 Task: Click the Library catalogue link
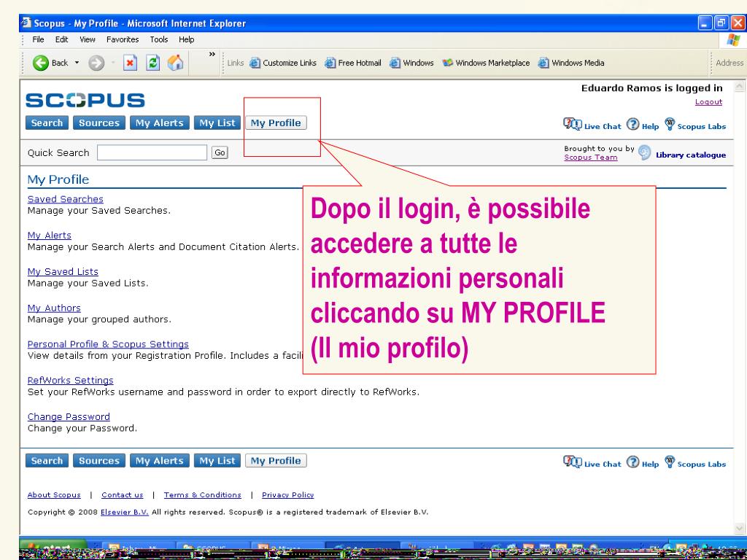(x=689, y=155)
